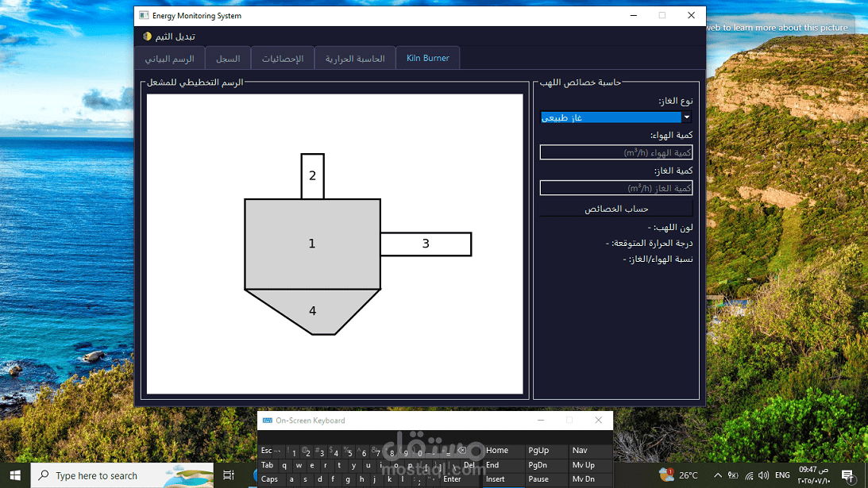Switch to the السجل log tab
868x488 pixels.
click(227, 59)
